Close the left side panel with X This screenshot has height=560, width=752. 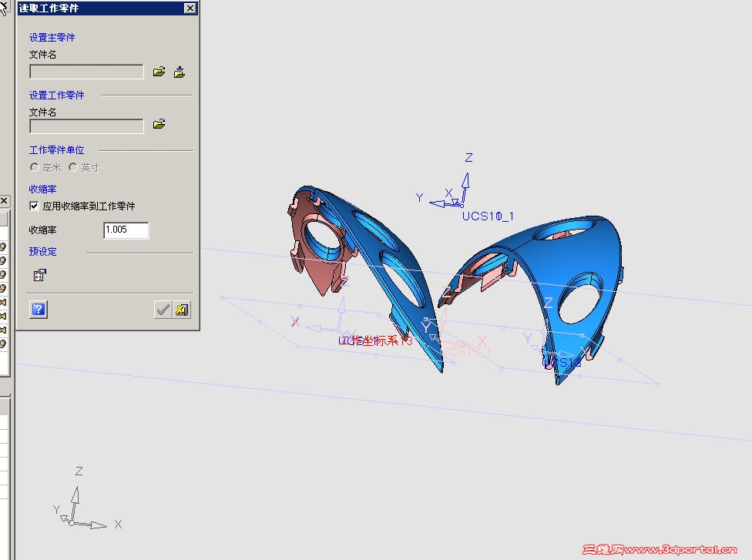coord(4,200)
